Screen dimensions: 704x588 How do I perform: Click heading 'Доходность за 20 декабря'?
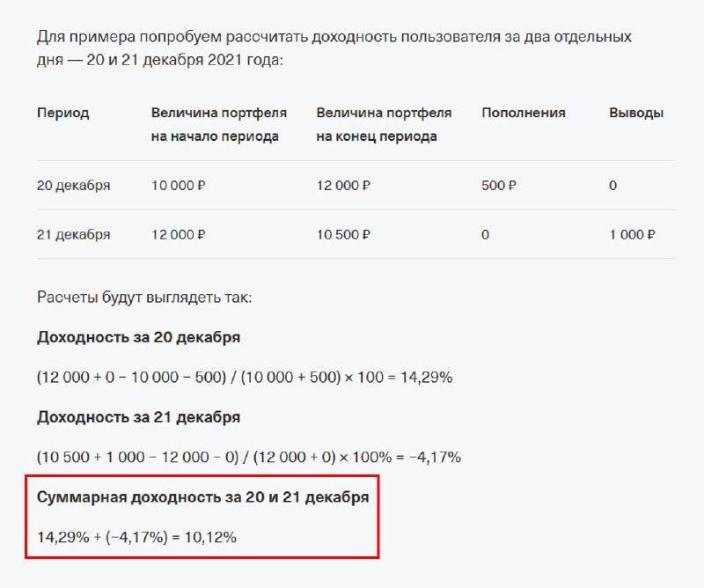(x=138, y=337)
